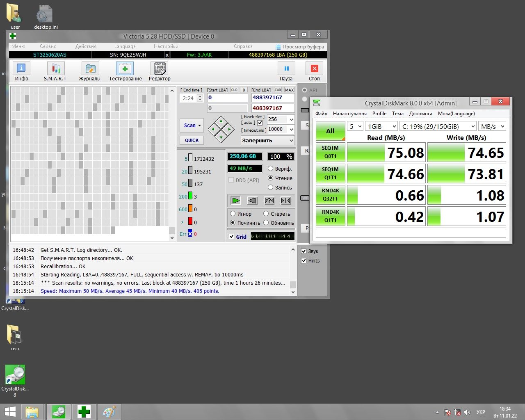The width and height of the screenshot is (525, 420).
Task: Start scan with the green play arrow
Action: [235, 201]
